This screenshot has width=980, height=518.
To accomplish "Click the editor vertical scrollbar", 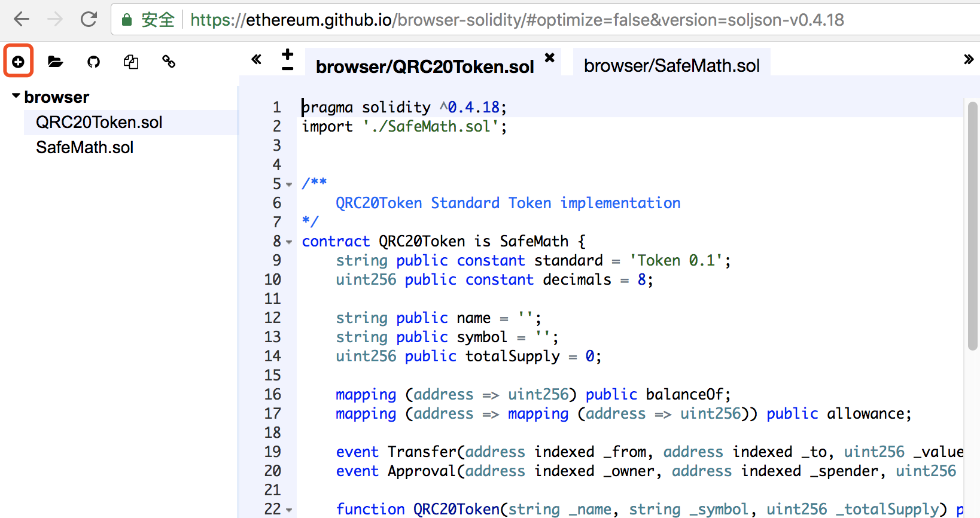I will point(972,226).
